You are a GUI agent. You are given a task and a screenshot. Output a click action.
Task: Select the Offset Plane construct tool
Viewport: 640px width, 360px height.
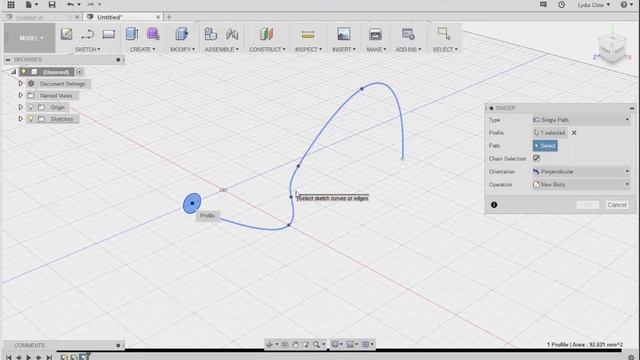click(x=267, y=34)
